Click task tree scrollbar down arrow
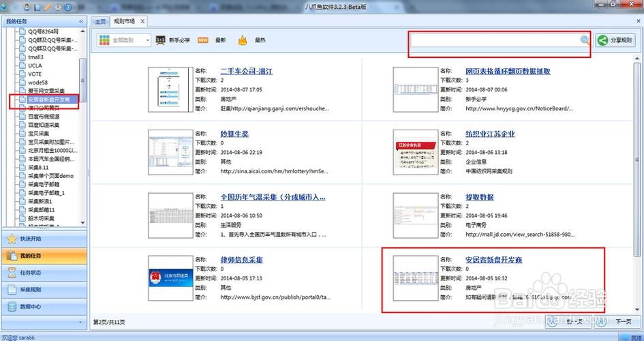The height and width of the screenshot is (341, 644). pos(82,223)
